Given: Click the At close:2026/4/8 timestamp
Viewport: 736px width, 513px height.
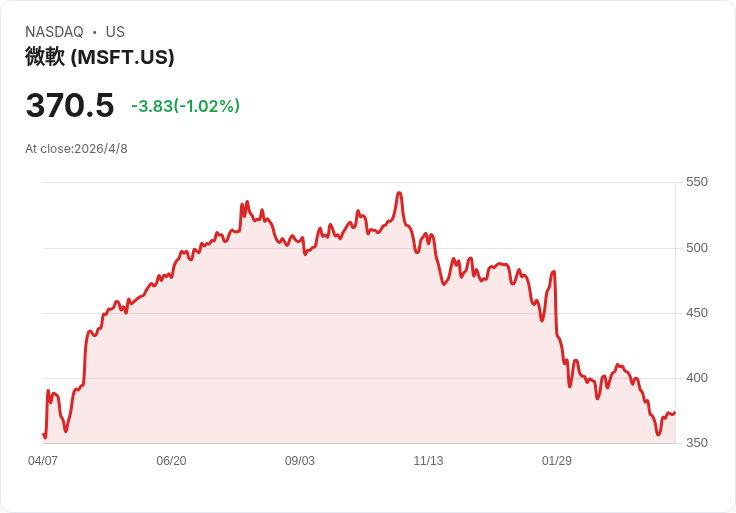Looking at the screenshot, I should [x=76, y=149].
